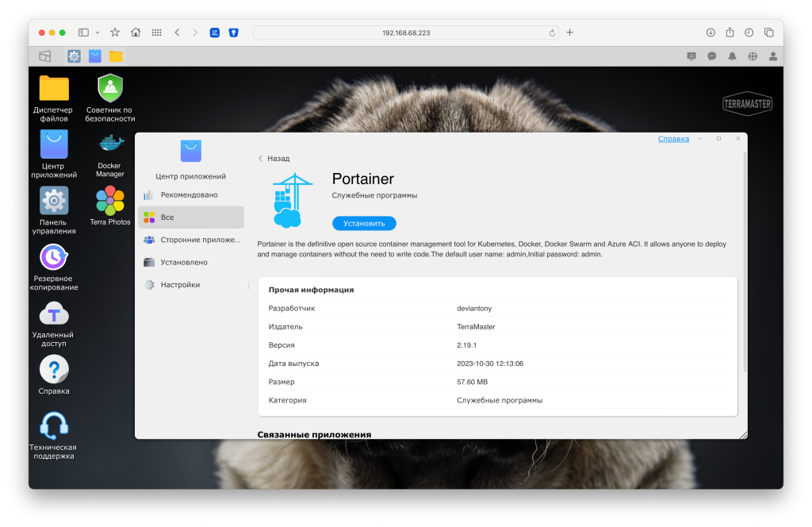
Task: Click Связанные приложения heading
Action: [314, 434]
